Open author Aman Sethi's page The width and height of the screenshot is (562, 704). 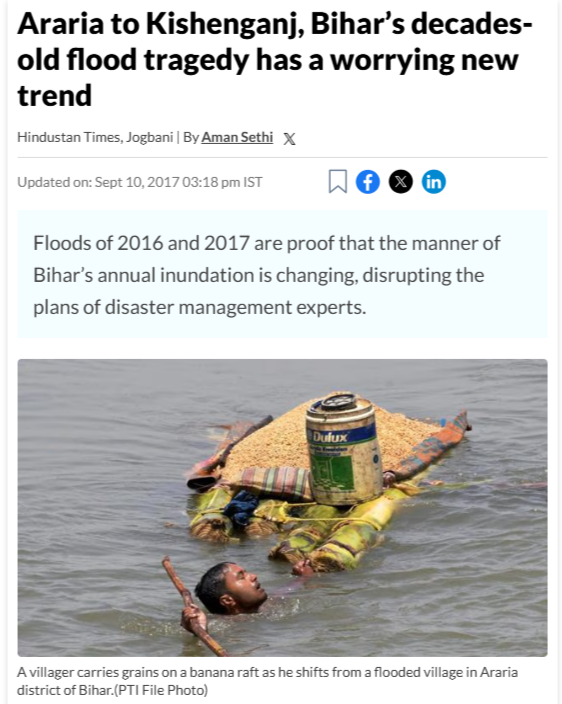(237, 137)
